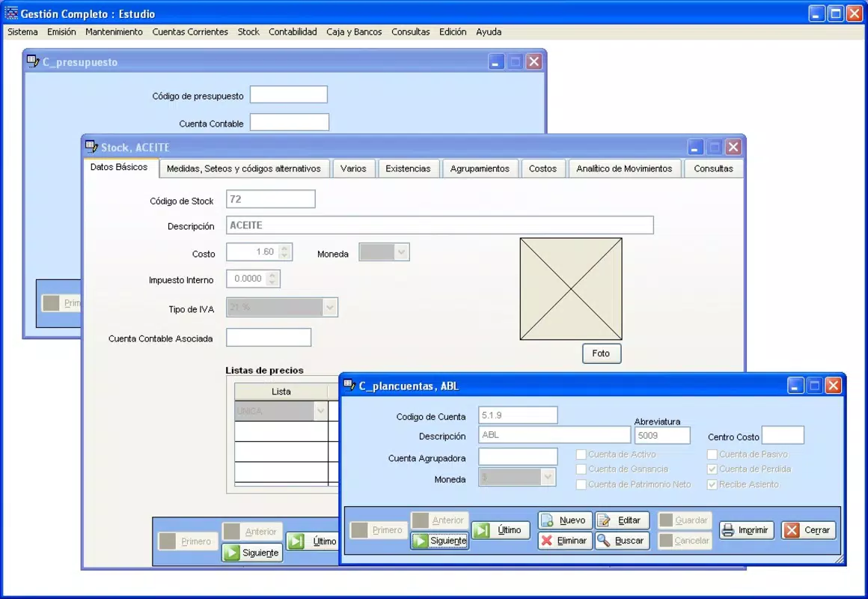Click the Guardar button in C_plancuentas
The height and width of the screenshot is (599, 868).
[x=685, y=520]
